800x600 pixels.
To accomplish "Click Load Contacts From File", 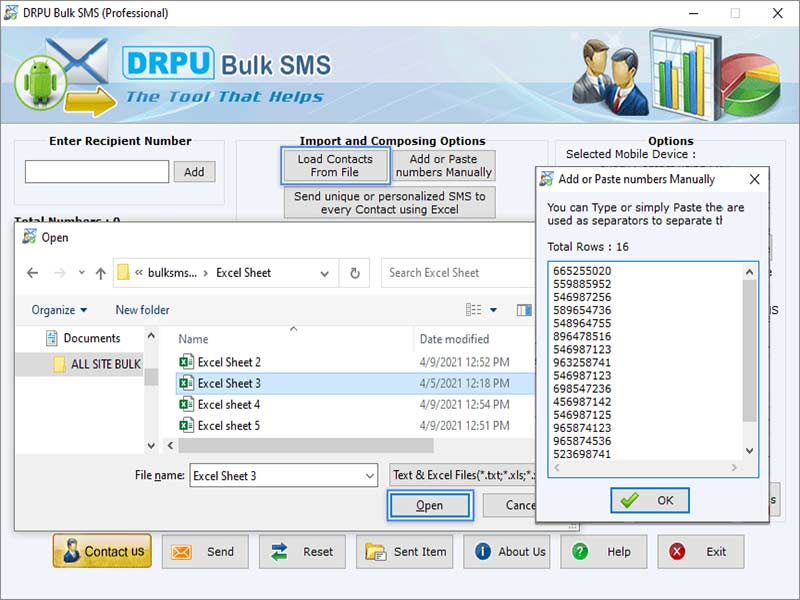I will pos(334,164).
